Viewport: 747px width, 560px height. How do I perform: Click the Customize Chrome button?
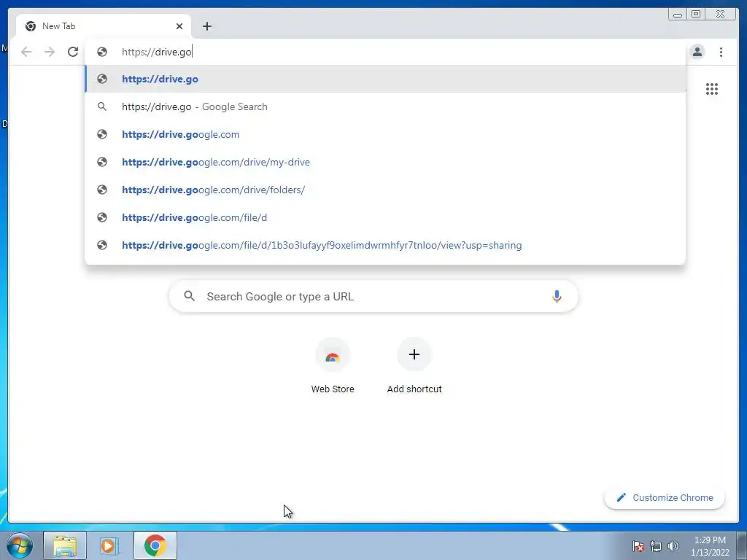pyautogui.click(x=665, y=497)
